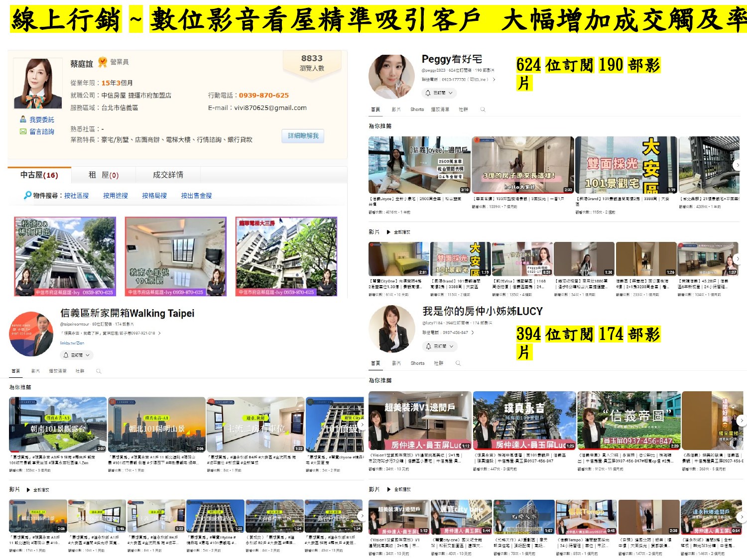
Task: Click the 留言諮詢 envelope icon
Action: point(23,131)
